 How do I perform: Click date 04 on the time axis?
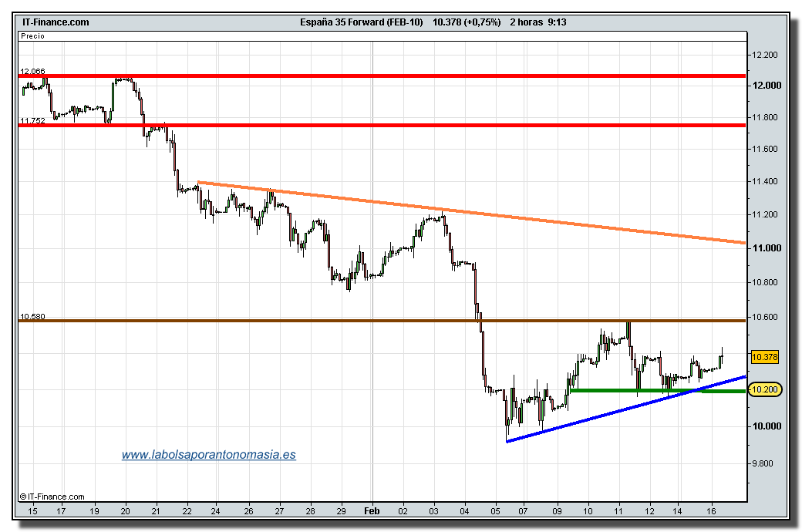click(465, 510)
